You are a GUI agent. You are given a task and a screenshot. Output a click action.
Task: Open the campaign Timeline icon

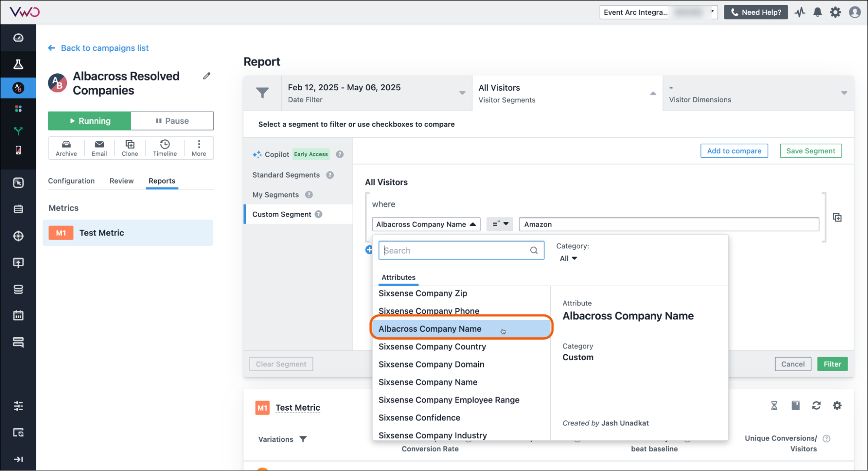tap(165, 148)
